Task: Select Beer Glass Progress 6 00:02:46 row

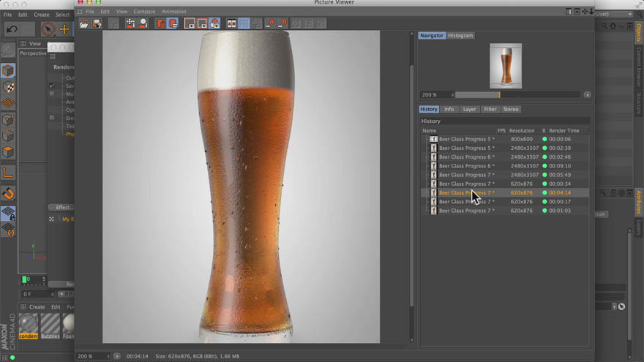Action: [x=505, y=157]
